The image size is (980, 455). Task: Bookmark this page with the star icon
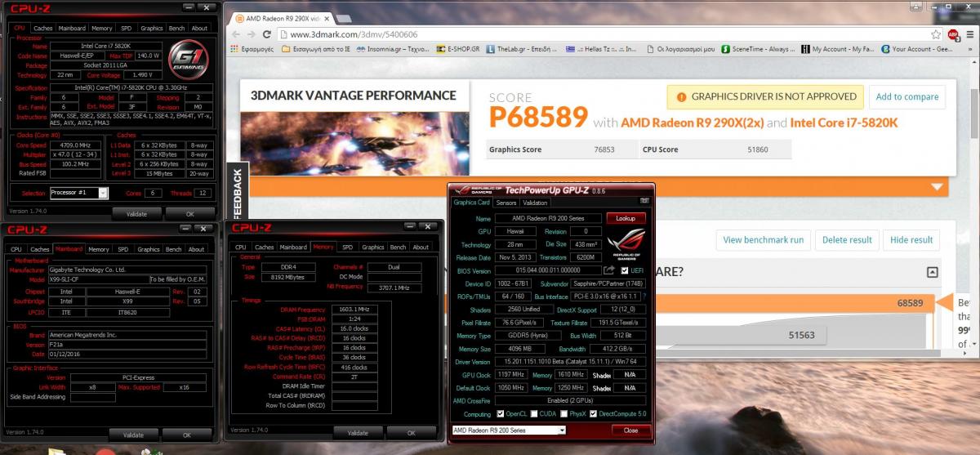click(936, 34)
